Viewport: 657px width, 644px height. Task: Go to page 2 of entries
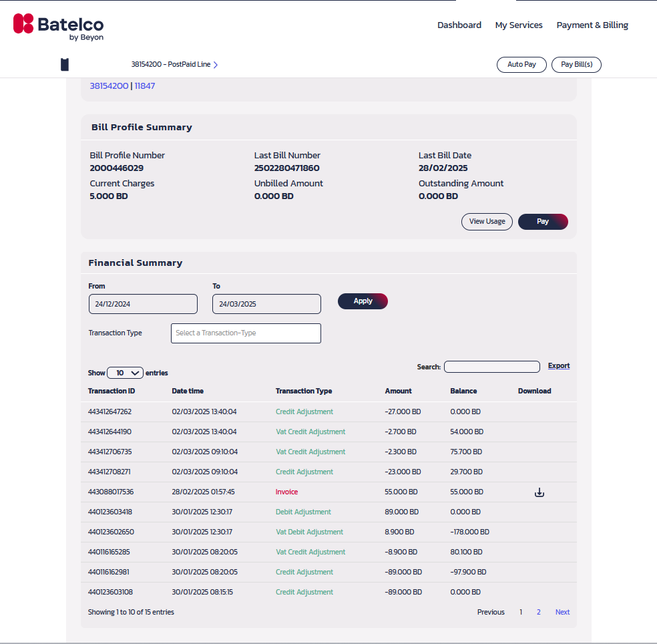(x=538, y=612)
